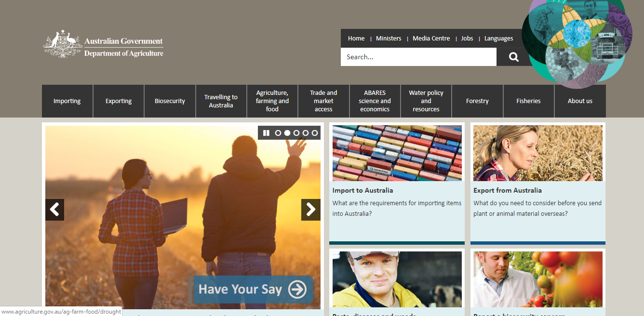Open the Exporting menu

coord(119,101)
